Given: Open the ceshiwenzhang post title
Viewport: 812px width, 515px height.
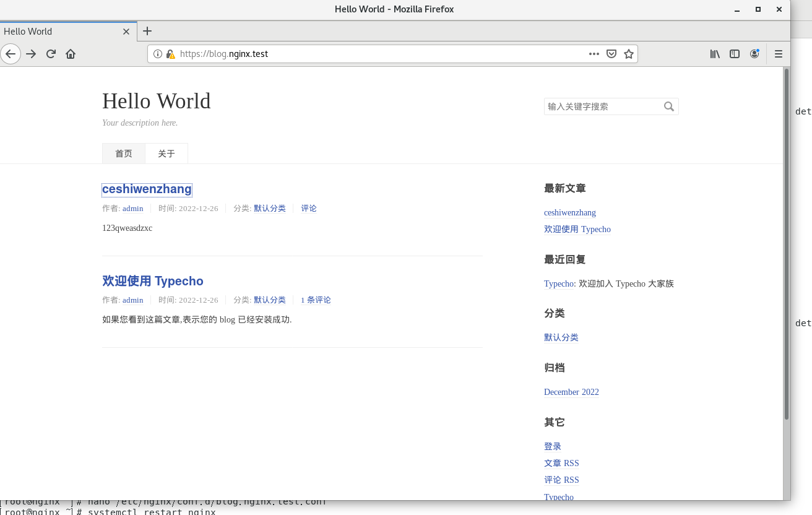Looking at the screenshot, I should [147, 189].
